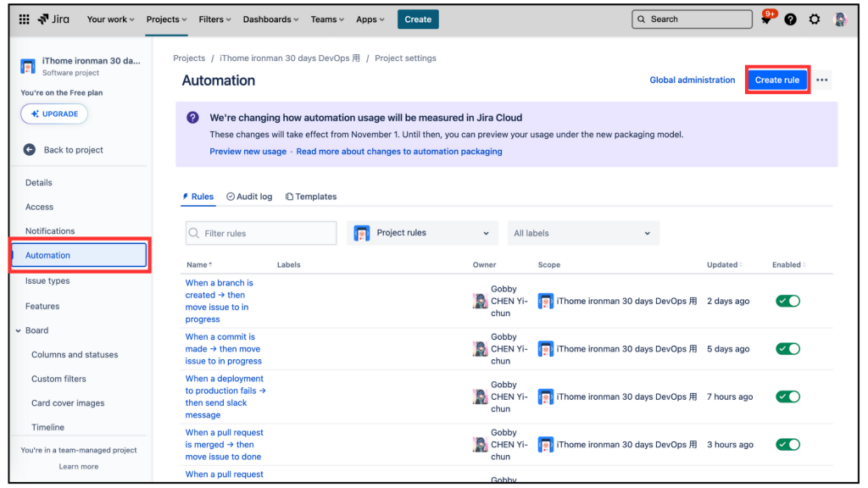Image resolution: width=868 pixels, height=488 pixels.
Task: Open Global administration link
Action: click(692, 80)
